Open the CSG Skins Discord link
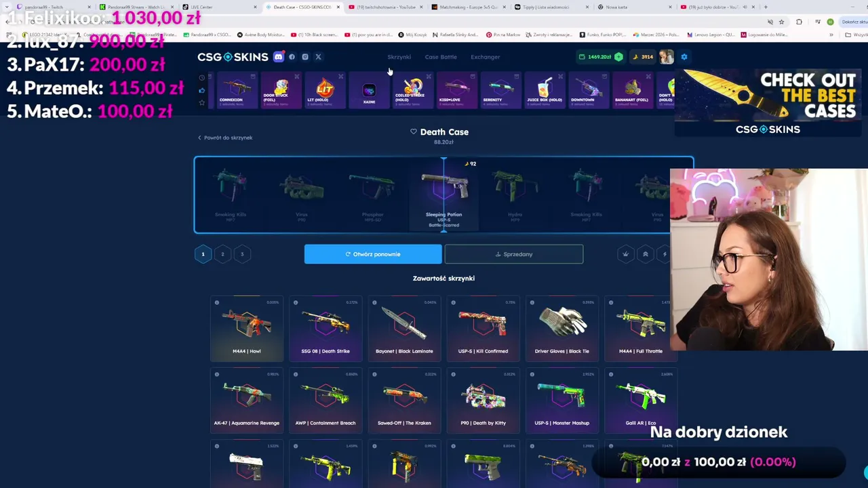The width and height of the screenshot is (868, 488). pos(278,57)
